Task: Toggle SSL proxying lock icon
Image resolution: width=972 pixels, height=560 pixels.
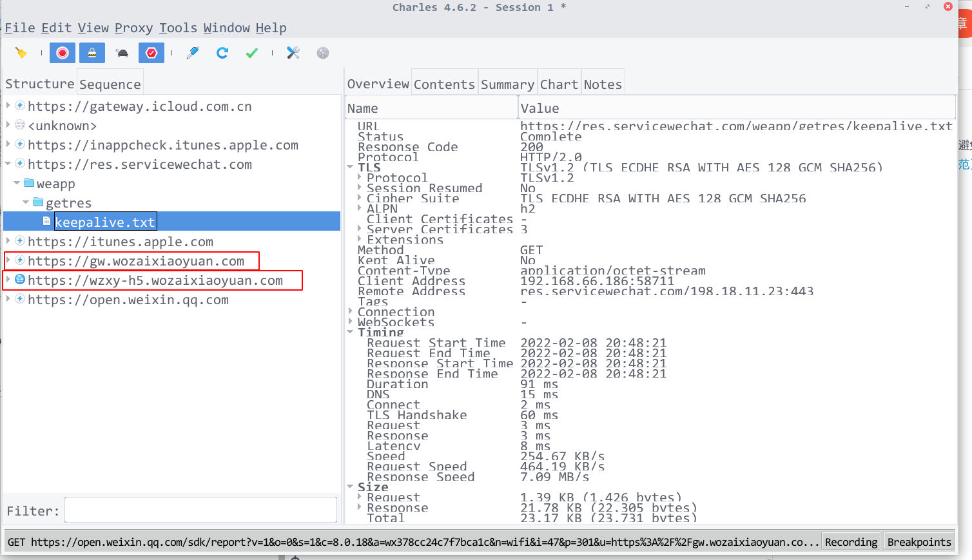Action: 92,53
